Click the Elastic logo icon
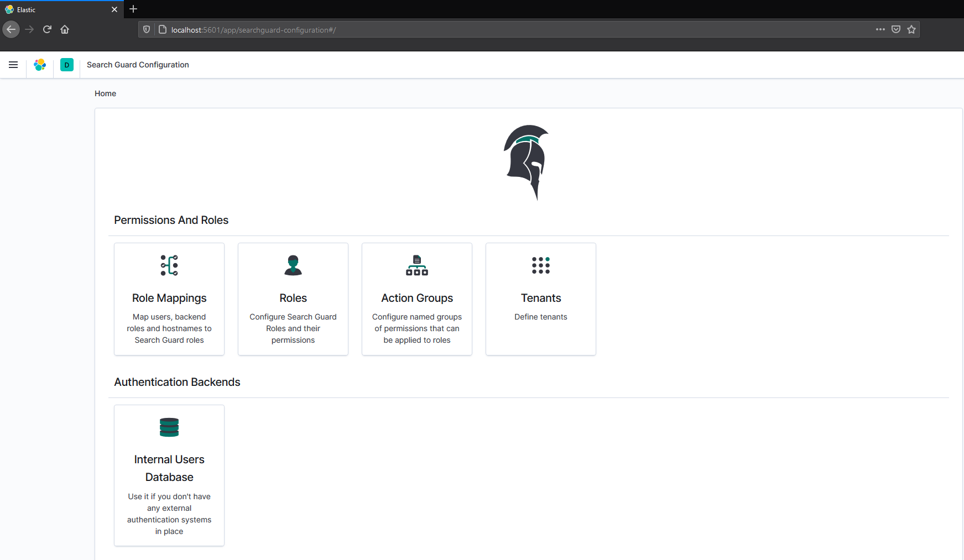 (x=40, y=65)
